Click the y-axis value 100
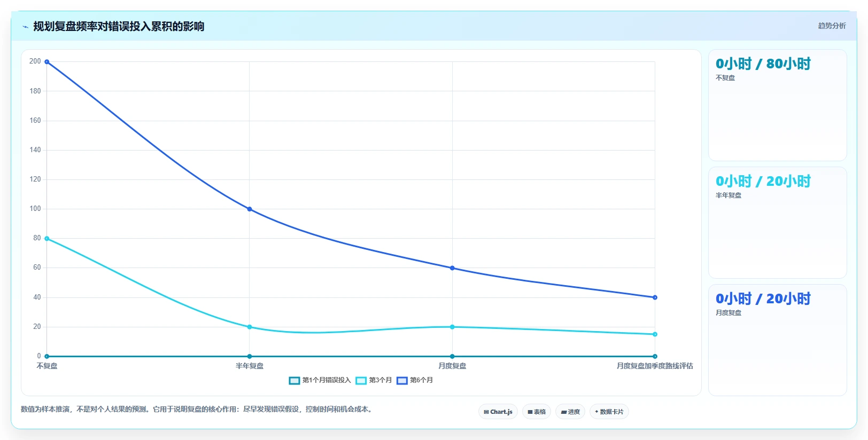Screen dimensions: 868x440 (35, 209)
